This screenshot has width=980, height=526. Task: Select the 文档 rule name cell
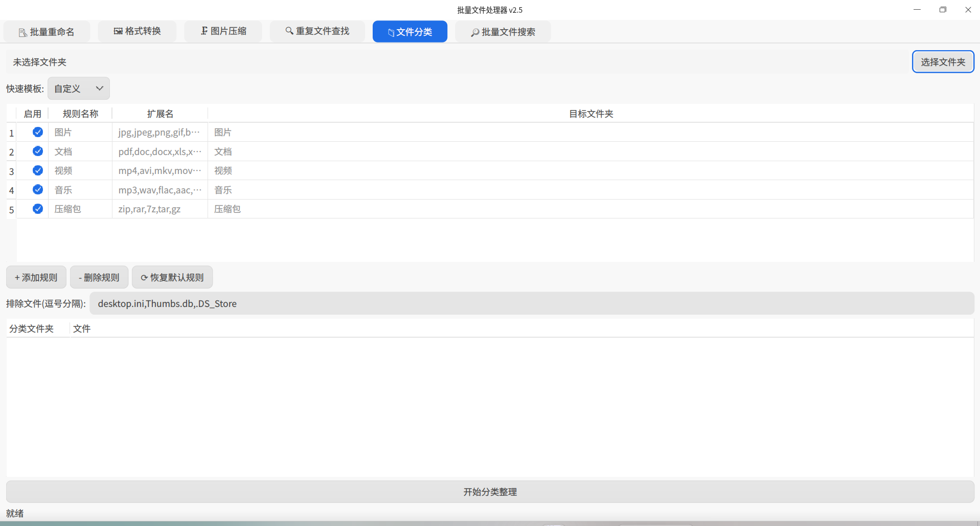point(80,151)
